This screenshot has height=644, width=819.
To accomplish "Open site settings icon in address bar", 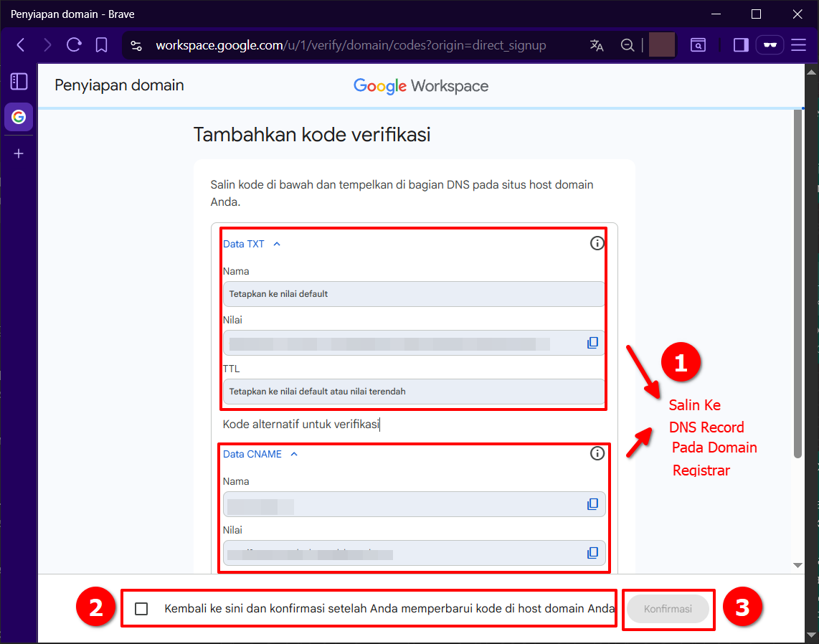I will 136,45.
